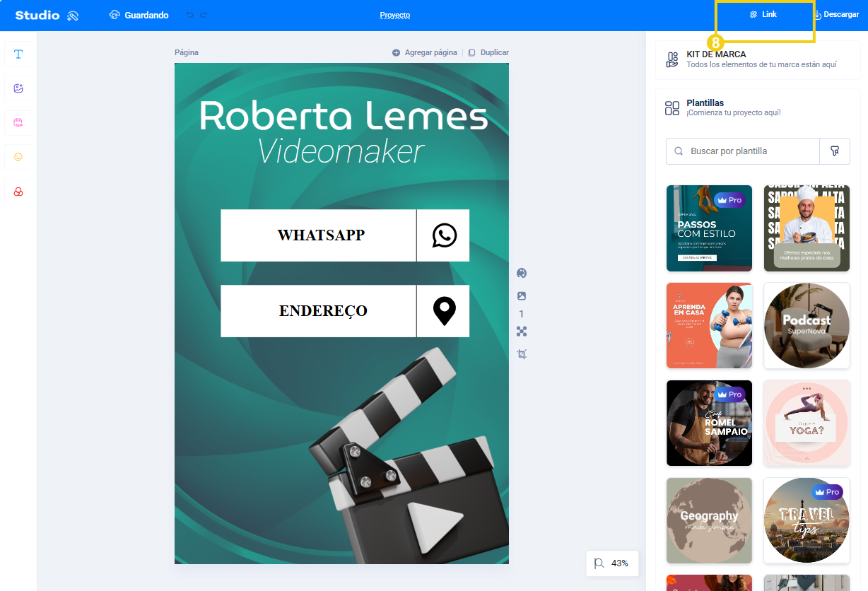Viewport: 868px width, 591px height.
Task: Click the Plantillas grid icon
Action: pos(672,108)
